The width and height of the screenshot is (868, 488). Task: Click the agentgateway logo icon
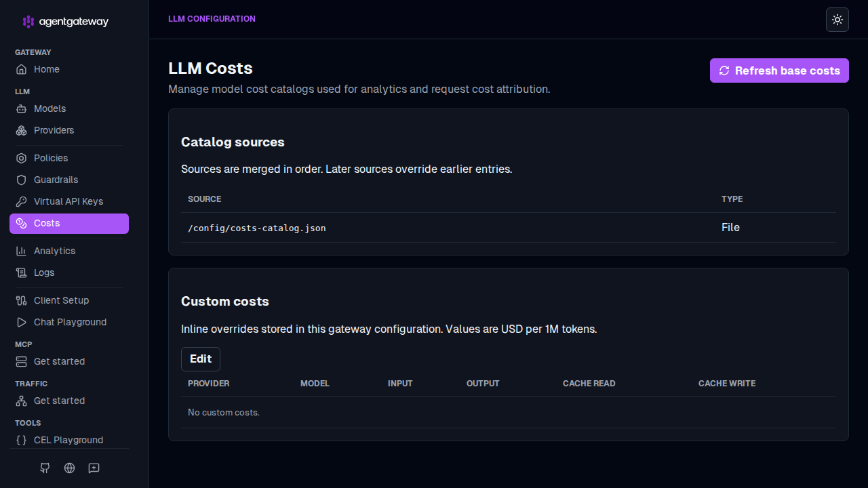click(28, 22)
